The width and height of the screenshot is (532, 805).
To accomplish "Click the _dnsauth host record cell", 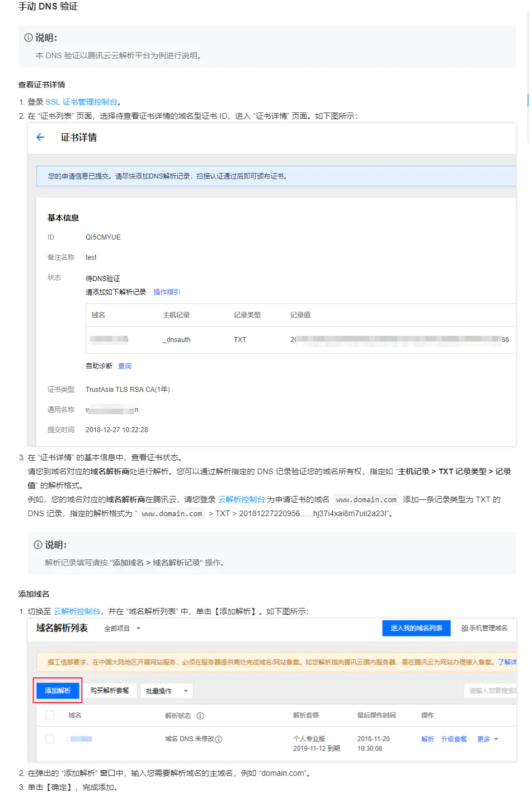I will [177, 340].
